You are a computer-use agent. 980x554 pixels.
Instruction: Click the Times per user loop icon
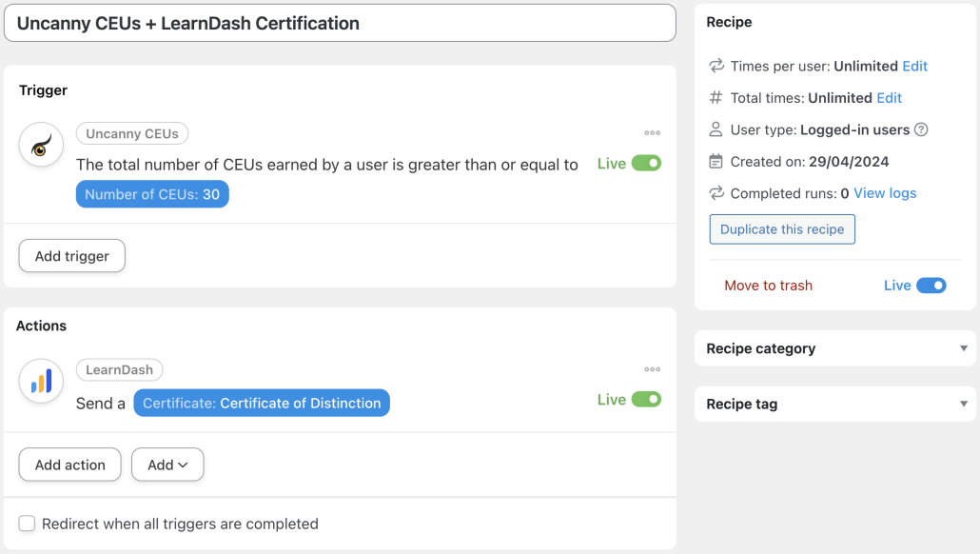tap(715, 66)
